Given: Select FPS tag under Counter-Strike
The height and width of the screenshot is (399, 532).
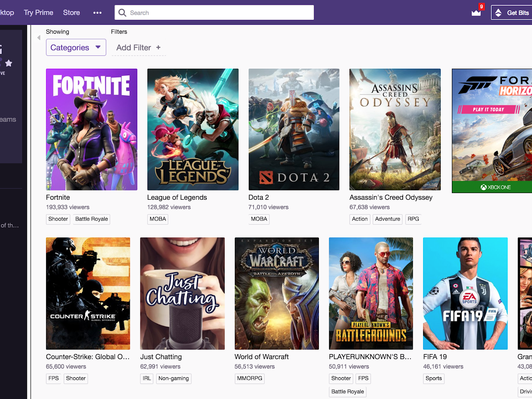Looking at the screenshot, I should click(x=54, y=379).
